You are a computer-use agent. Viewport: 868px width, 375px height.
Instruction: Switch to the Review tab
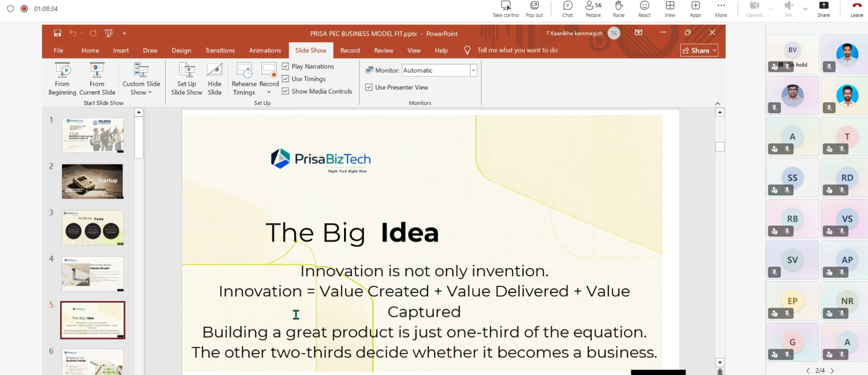pos(384,50)
